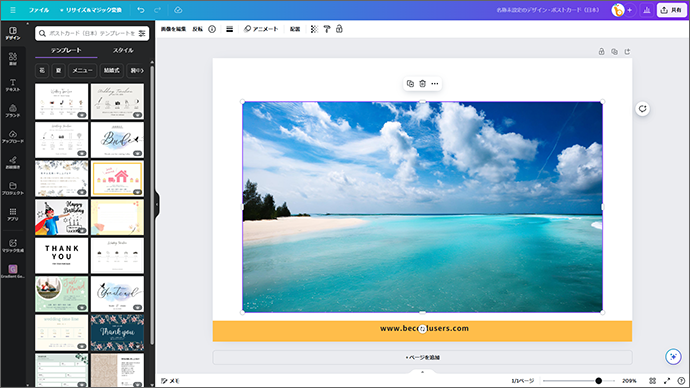Open デザイン panel in sidebar
Image resolution: width=690 pixels, height=388 pixels.
[x=13, y=33]
